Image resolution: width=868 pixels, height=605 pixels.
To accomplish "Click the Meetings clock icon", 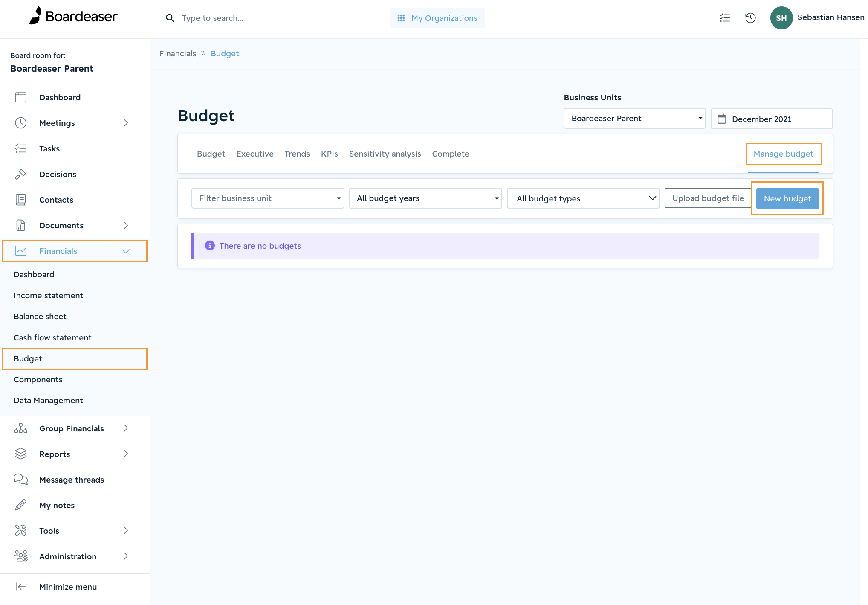I will tap(20, 123).
